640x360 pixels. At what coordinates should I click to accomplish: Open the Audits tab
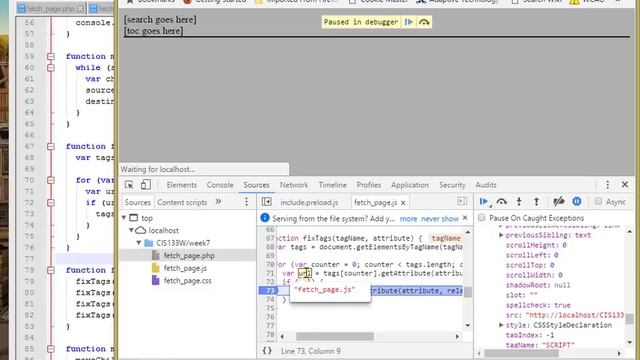click(x=486, y=185)
